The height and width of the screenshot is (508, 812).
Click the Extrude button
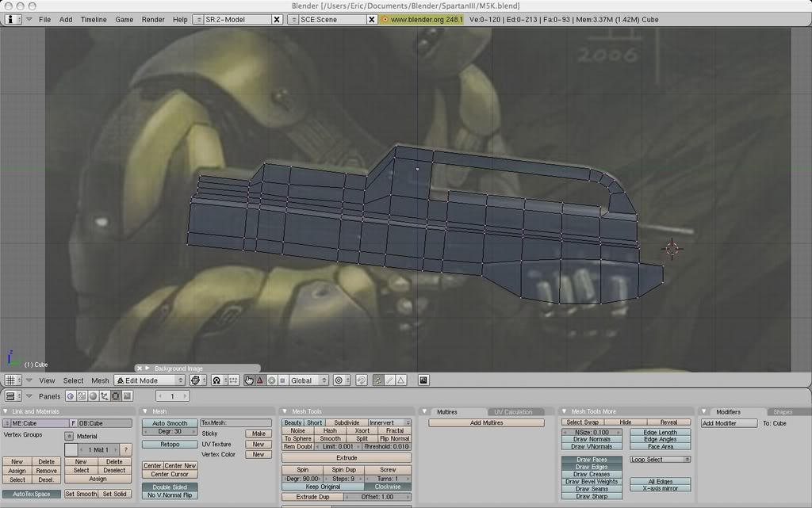pos(347,458)
